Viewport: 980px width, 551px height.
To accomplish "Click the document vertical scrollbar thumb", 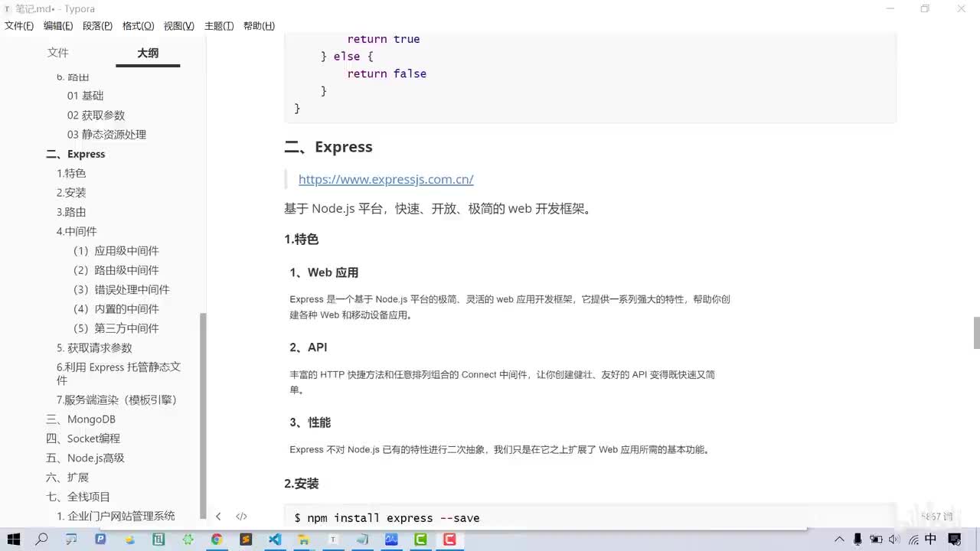I will click(x=976, y=332).
